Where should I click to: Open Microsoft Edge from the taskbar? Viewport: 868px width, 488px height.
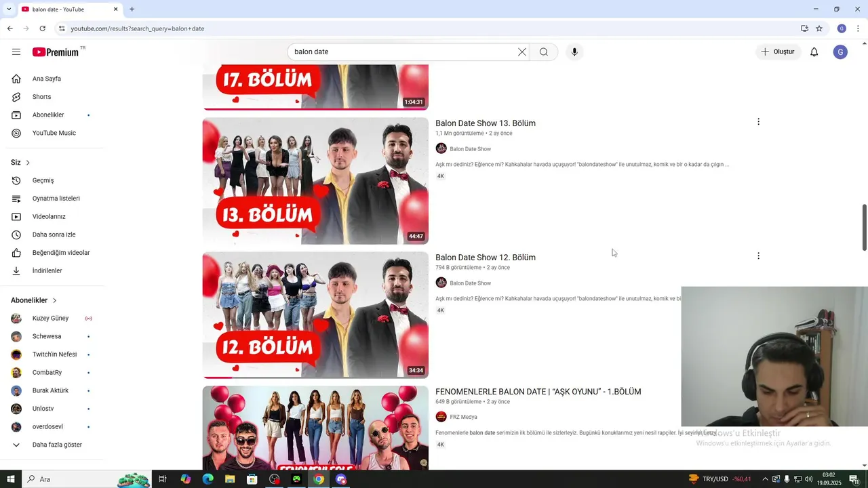click(208, 479)
